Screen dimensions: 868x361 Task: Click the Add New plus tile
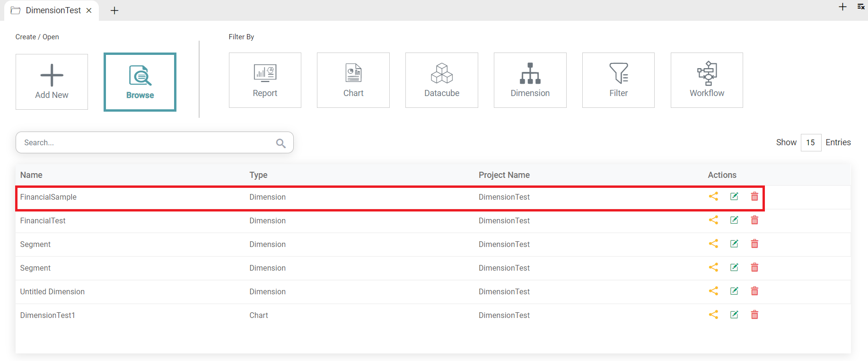(52, 82)
